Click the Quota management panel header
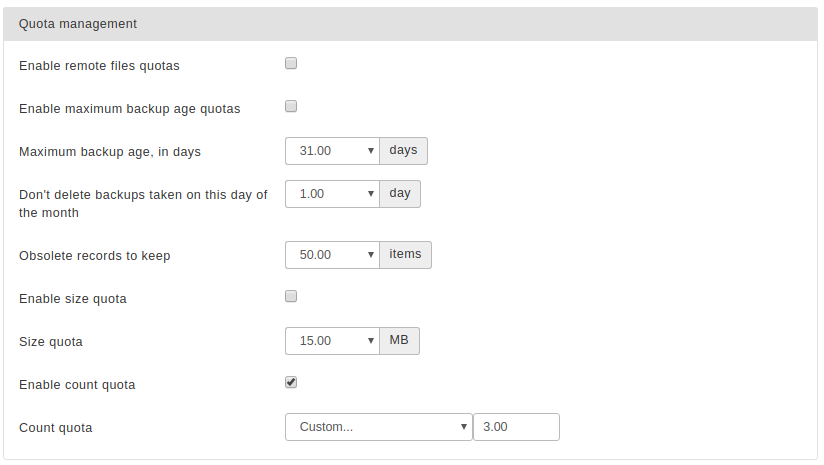Image resolution: width=824 pixels, height=465 pixels. click(410, 24)
